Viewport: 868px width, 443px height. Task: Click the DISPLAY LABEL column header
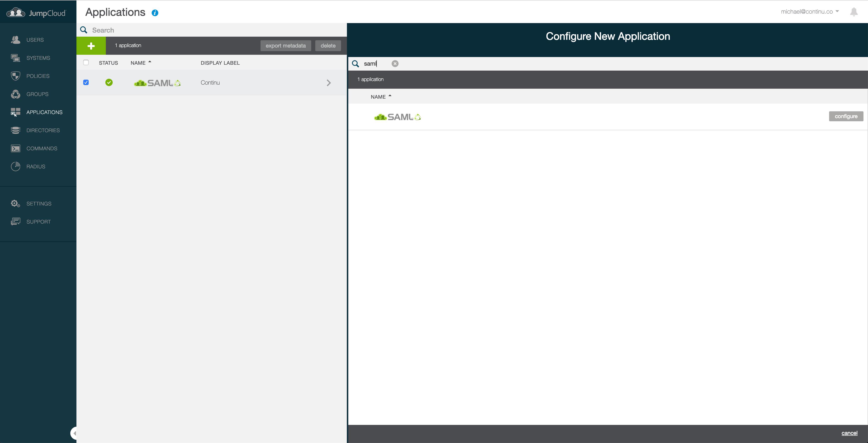[x=220, y=63]
